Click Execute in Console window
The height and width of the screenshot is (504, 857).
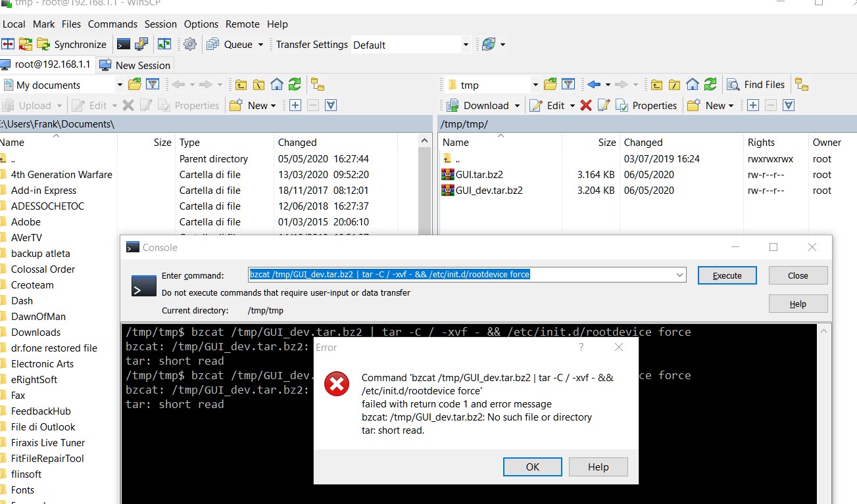(x=727, y=275)
